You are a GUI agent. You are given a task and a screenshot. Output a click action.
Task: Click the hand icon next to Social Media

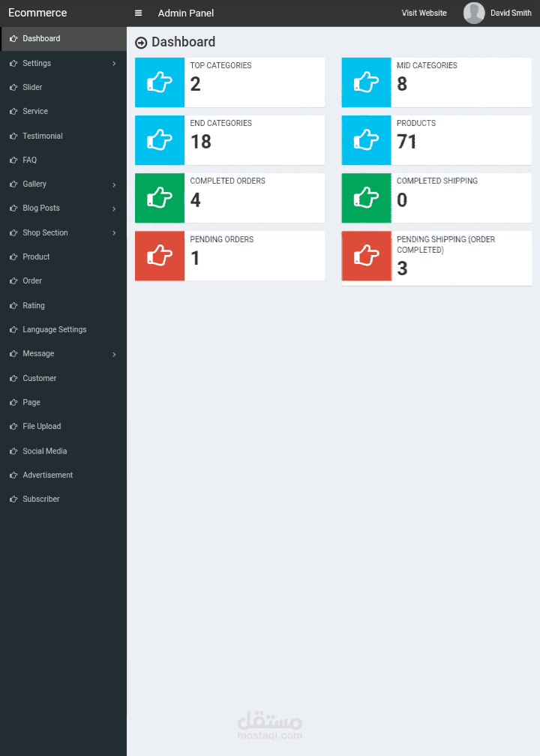pyautogui.click(x=13, y=451)
